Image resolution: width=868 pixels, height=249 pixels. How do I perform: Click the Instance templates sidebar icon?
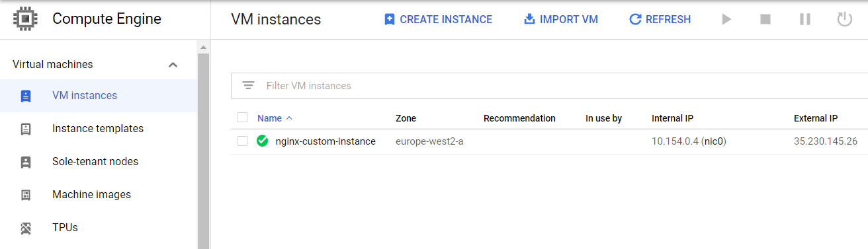[26, 129]
